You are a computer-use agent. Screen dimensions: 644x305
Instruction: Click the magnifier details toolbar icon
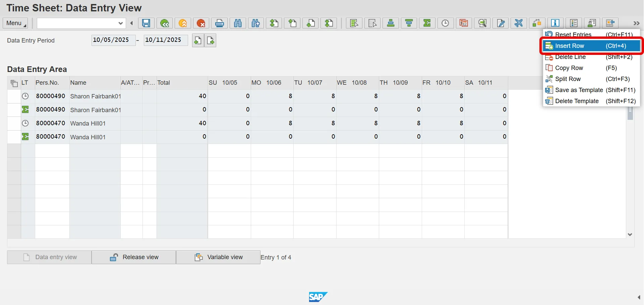point(482,23)
